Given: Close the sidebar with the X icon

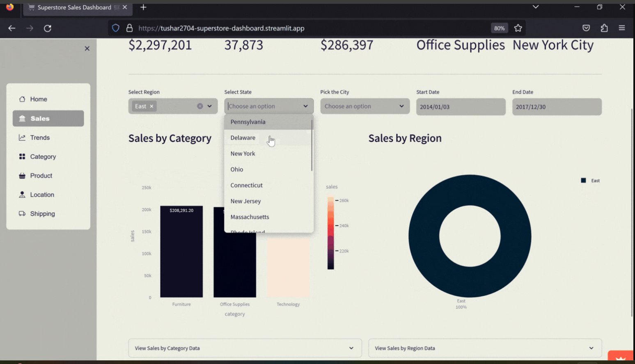Looking at the screenshot, I should pyautogui.click(x=87, y=48).
